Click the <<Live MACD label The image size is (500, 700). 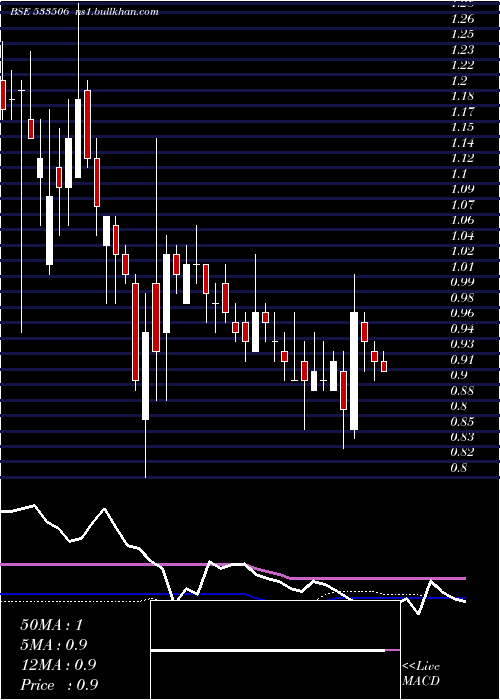click(x=421, y=674)
